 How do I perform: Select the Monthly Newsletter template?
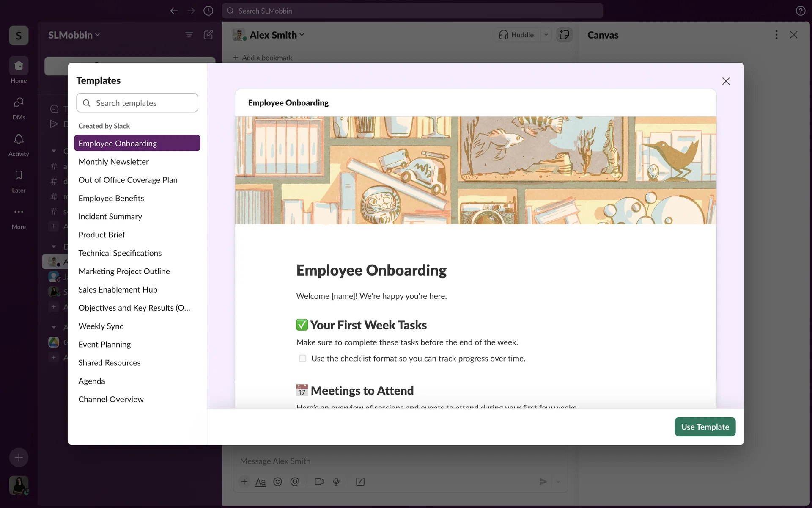click(113, 162)
